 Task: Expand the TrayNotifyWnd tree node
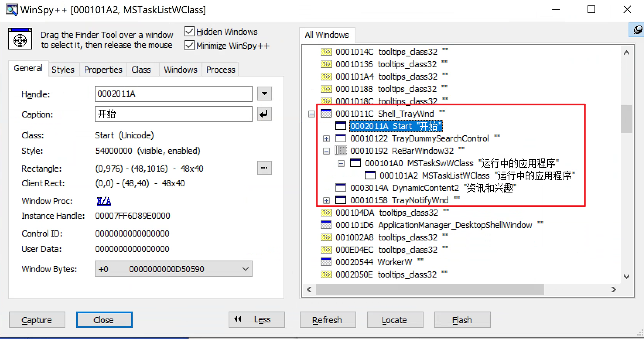(x=326, y=200)
